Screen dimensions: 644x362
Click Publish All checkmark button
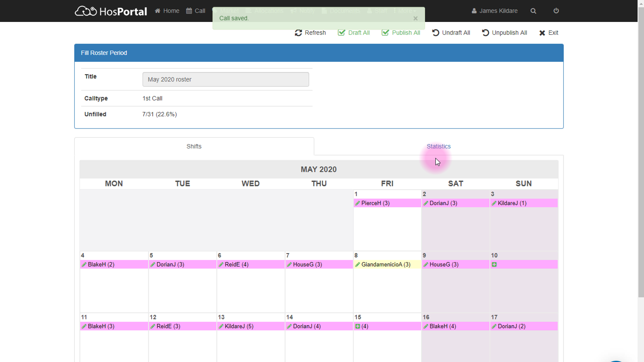401,33
